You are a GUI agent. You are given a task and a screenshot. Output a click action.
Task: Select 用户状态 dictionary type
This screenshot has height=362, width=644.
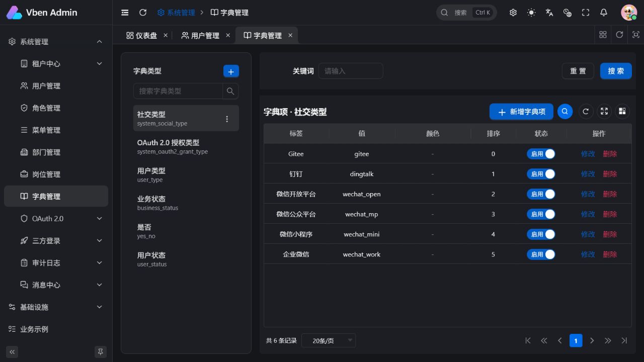(x=186, y=259)
